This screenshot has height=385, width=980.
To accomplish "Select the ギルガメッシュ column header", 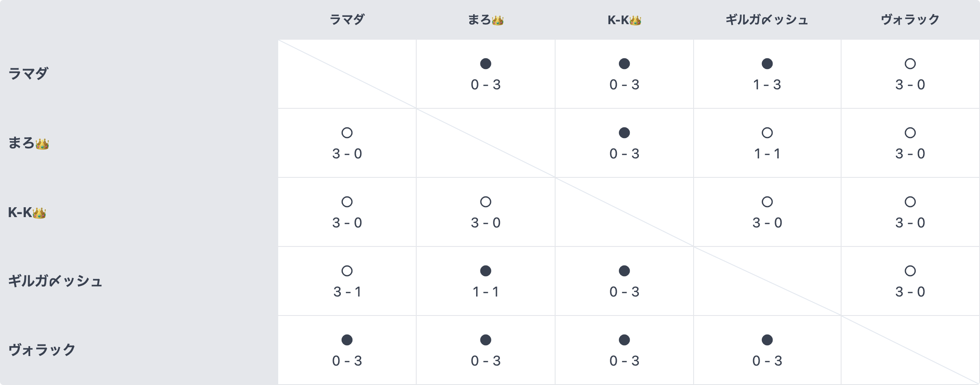I will 766,19.
